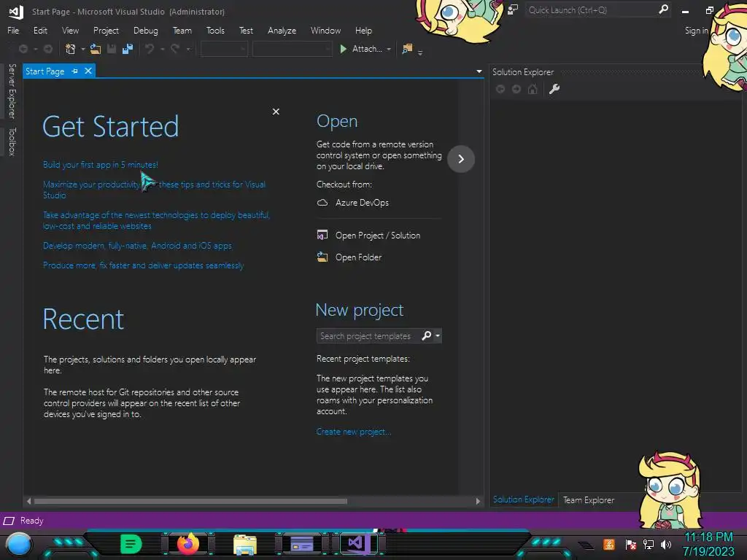Open the Toolbox side tab

12,141
